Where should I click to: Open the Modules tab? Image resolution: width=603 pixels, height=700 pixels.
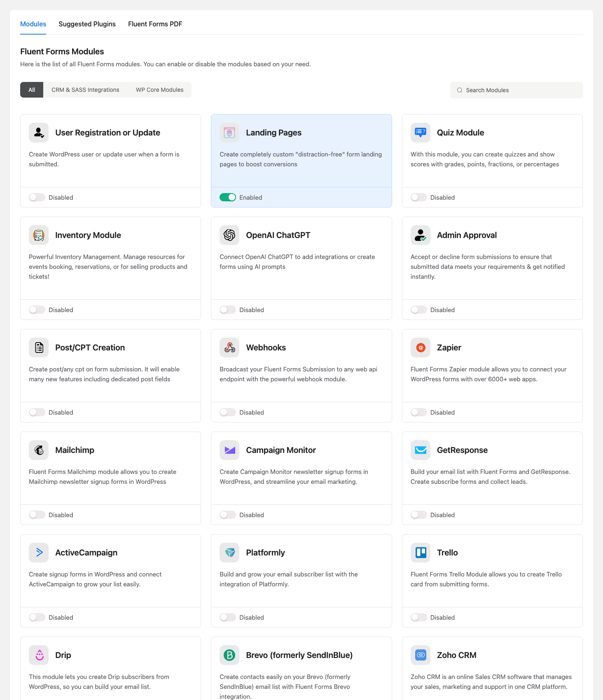[33, 24]
